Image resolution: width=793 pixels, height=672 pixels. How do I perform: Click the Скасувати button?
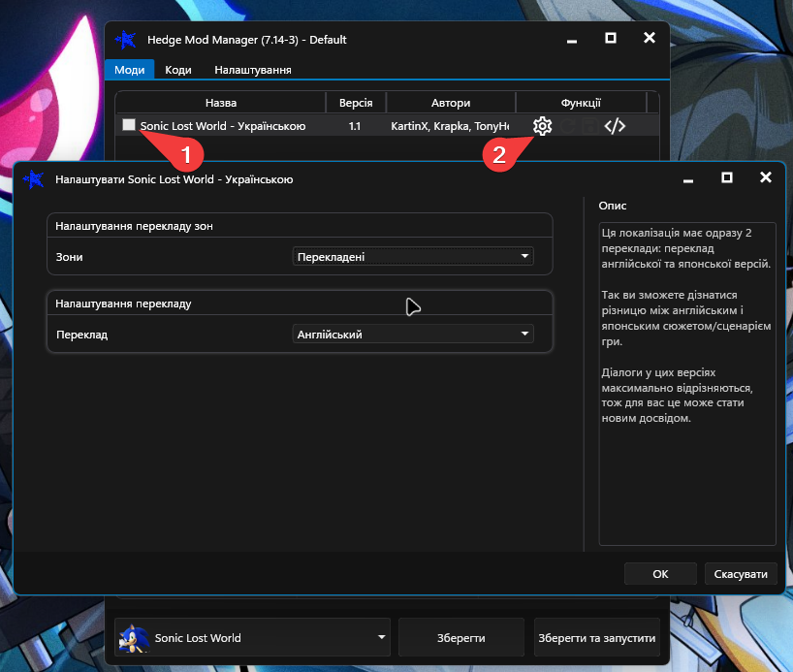click(741, 574)
